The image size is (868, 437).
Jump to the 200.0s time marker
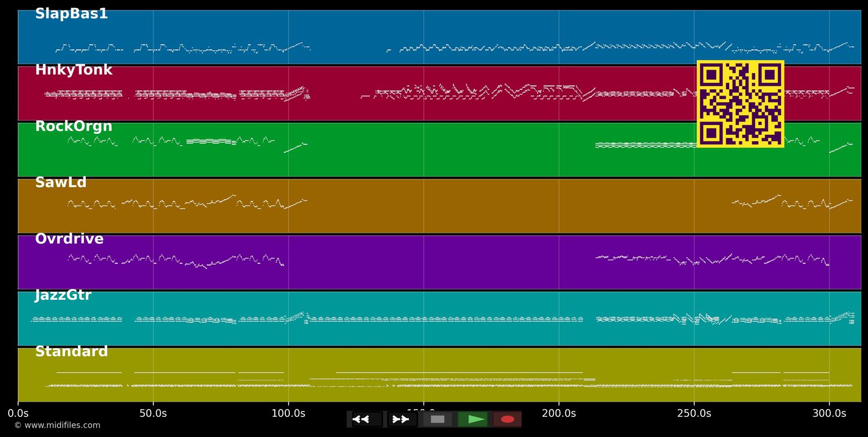[x=559, y=413]
